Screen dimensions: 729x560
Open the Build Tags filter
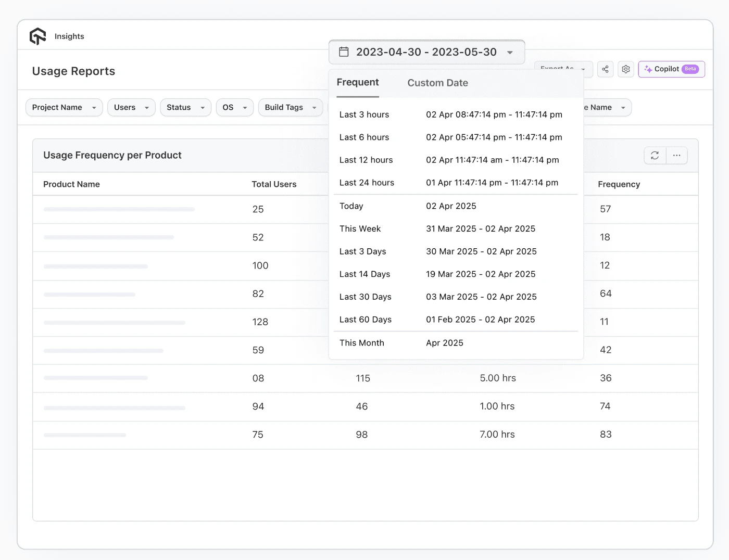[290, 107]
